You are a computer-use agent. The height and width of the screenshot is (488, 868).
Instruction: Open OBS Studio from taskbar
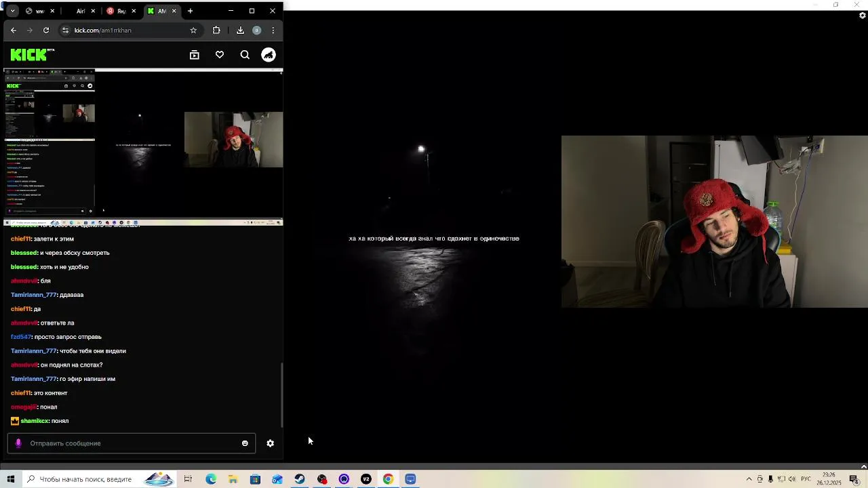point(322,479)
